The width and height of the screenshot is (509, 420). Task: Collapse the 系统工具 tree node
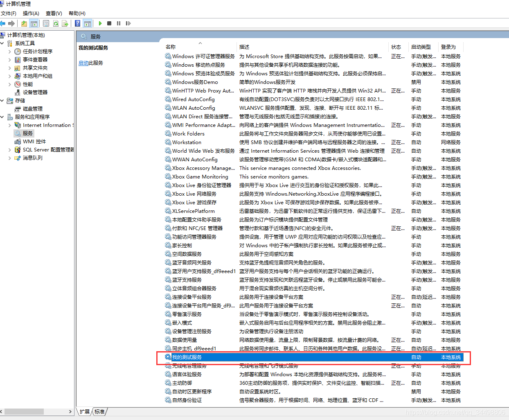click(2, 43)
